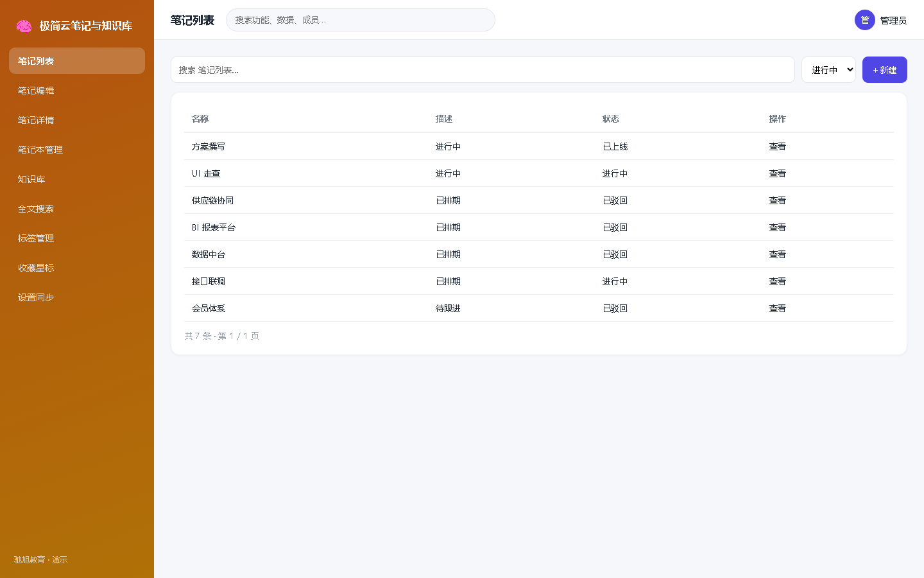Click 查看 for the UI 走查 row
The height and width of the screenshot is (578, 924).
pos(777,173)
